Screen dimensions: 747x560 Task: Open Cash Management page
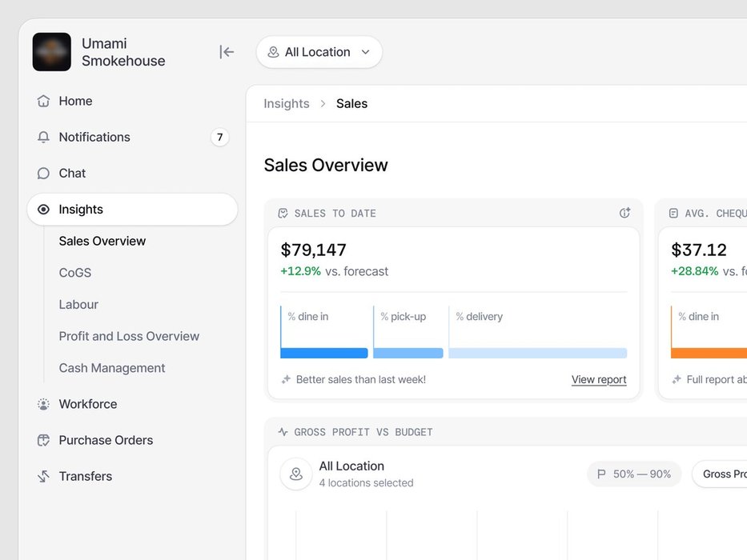(112, 368)
